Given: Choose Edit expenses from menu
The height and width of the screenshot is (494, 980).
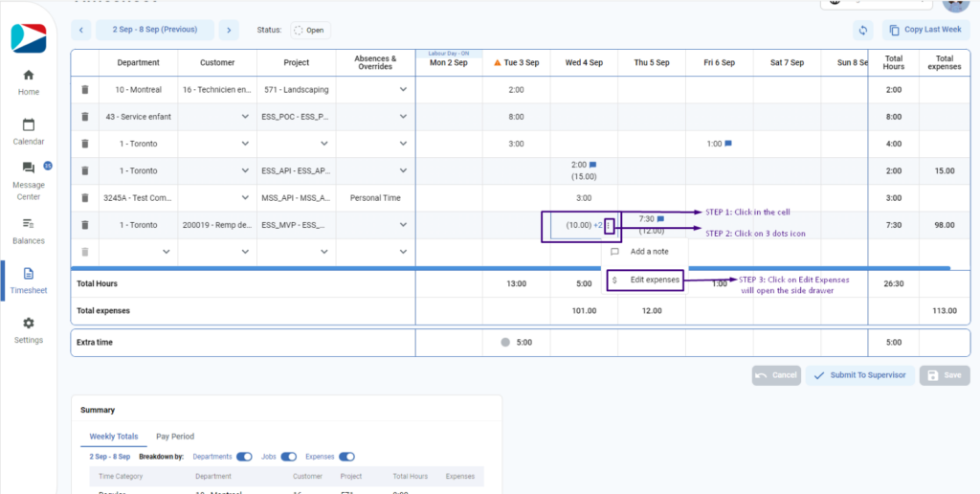Looking at the screenshot, I should (644, 281).
